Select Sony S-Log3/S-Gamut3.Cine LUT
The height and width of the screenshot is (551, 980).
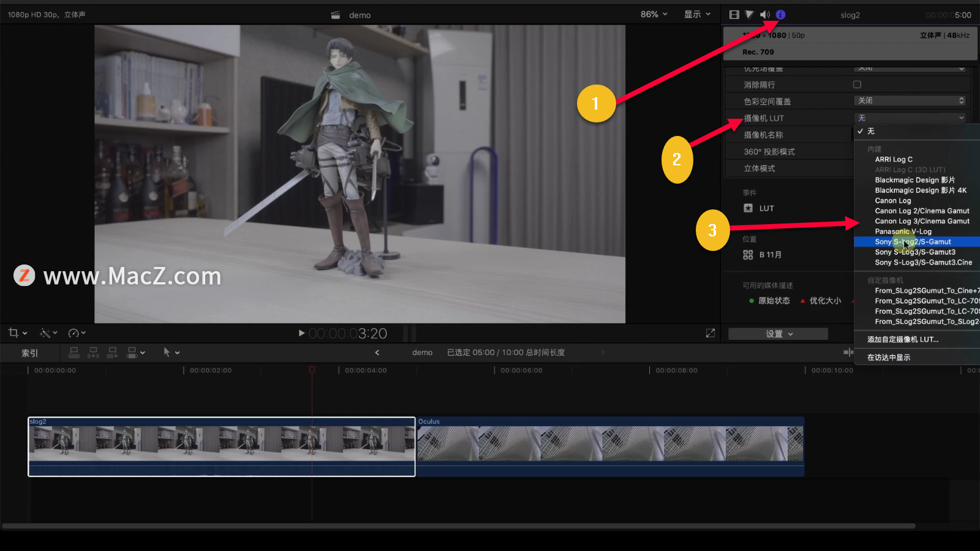point(923,263)
